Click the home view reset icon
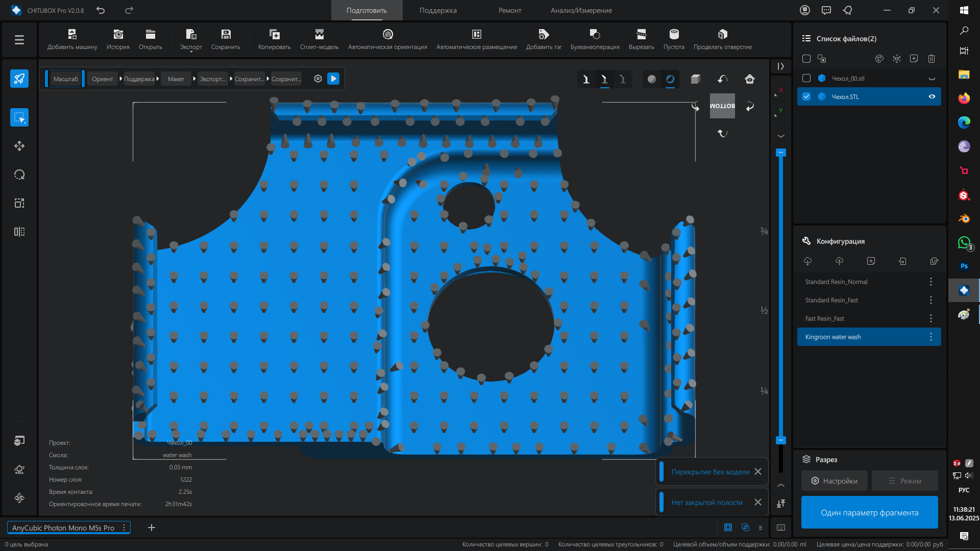 click(x=749, y=79)
